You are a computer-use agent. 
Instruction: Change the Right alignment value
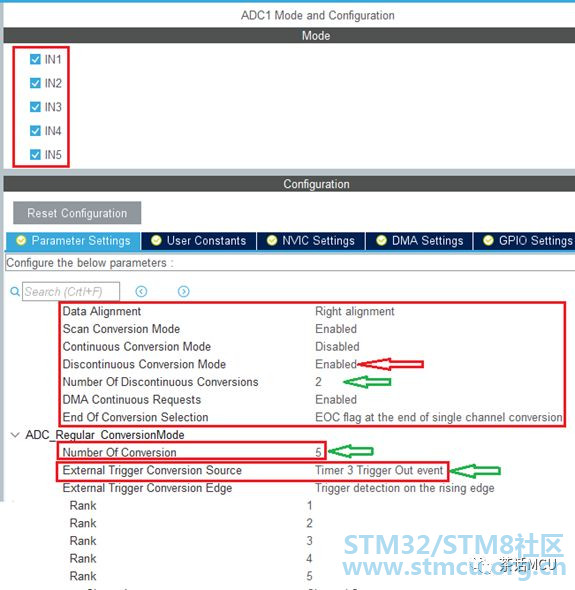pos(354,312)
